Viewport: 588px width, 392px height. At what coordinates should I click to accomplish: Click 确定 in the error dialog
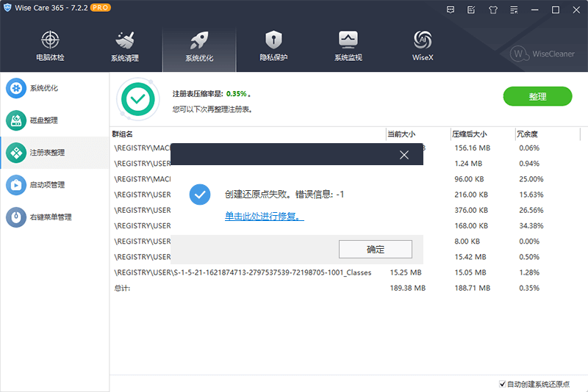[376, 250]
